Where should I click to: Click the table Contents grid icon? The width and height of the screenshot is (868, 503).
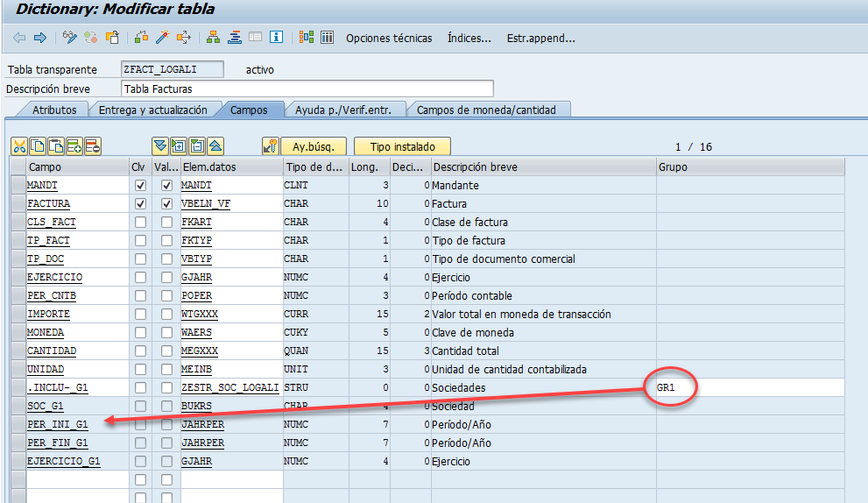(x=328, y=38)
